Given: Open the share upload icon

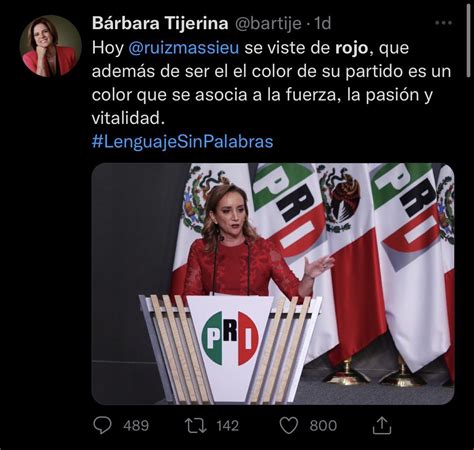Looking at the screenshot, I should coord(382,425).
